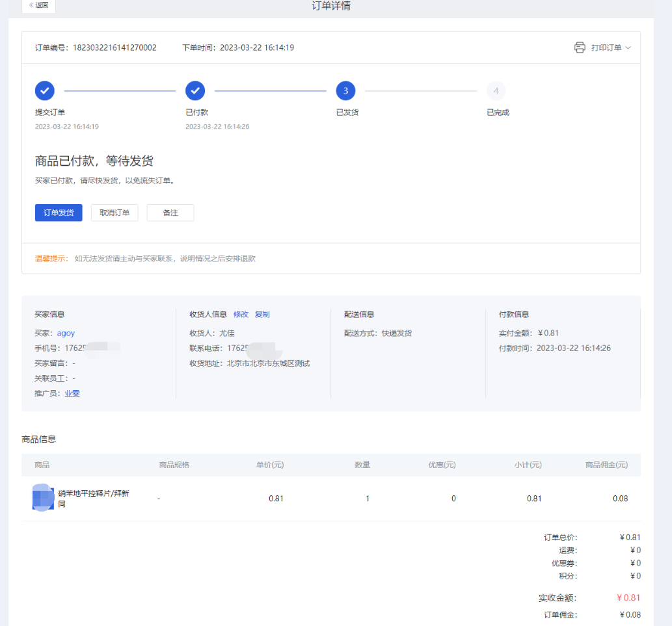This screenshot has width=672, height=626.
Task: Click the 订单发货 button
Action: point(59,213)
